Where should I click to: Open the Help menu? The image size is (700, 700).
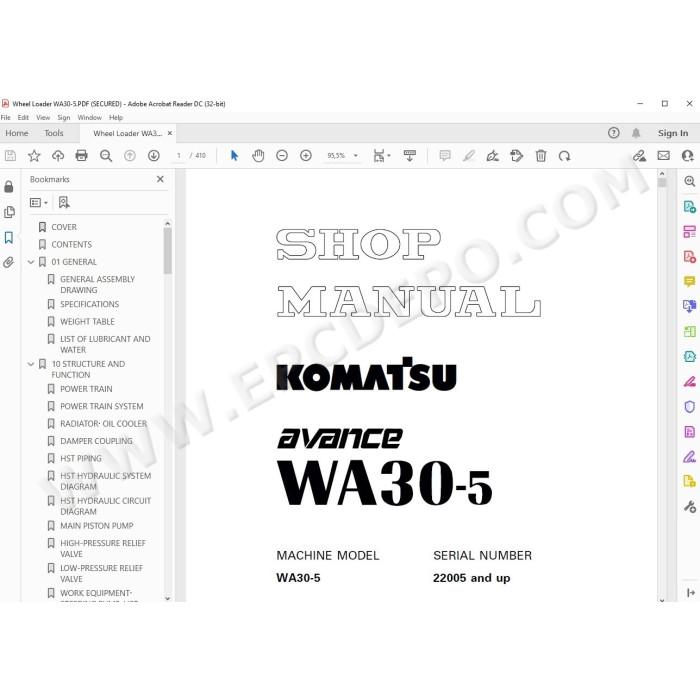coord(116,117)
